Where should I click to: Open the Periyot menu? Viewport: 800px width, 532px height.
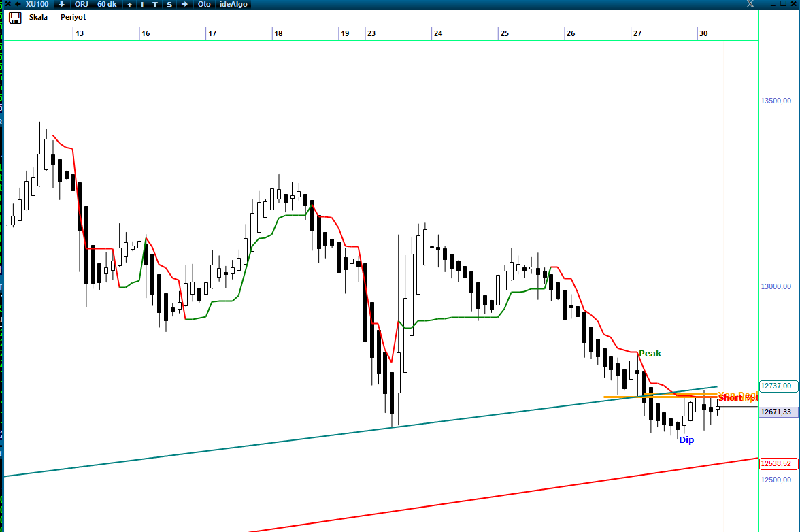[x=73, y=17]
